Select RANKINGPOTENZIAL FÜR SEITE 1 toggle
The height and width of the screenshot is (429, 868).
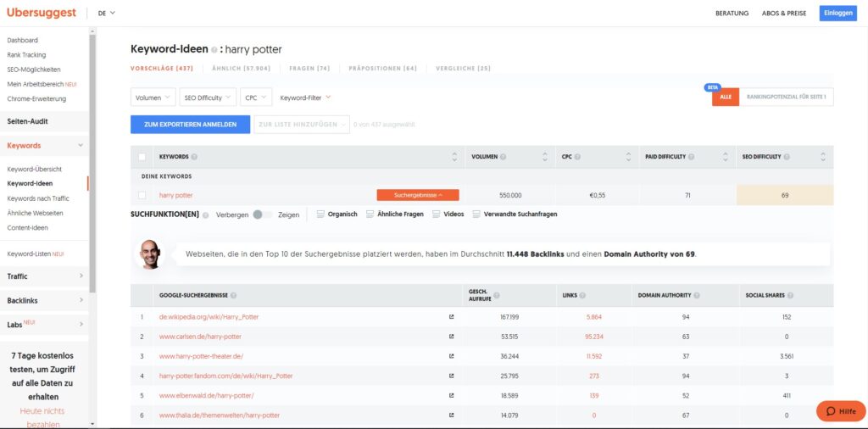tap(786, 97)
